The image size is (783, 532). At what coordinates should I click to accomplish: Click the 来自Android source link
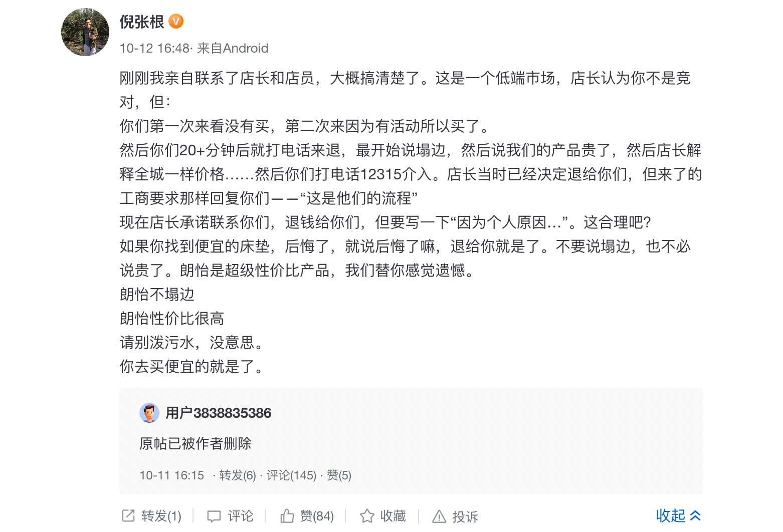point(233,48)
